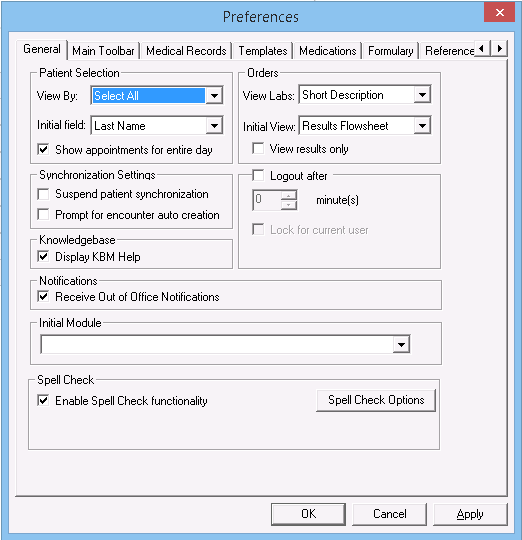The height and width of the screenshot is (540, 522).
Task: Open the Initial Module dropdown arrow
Action: 401,344
